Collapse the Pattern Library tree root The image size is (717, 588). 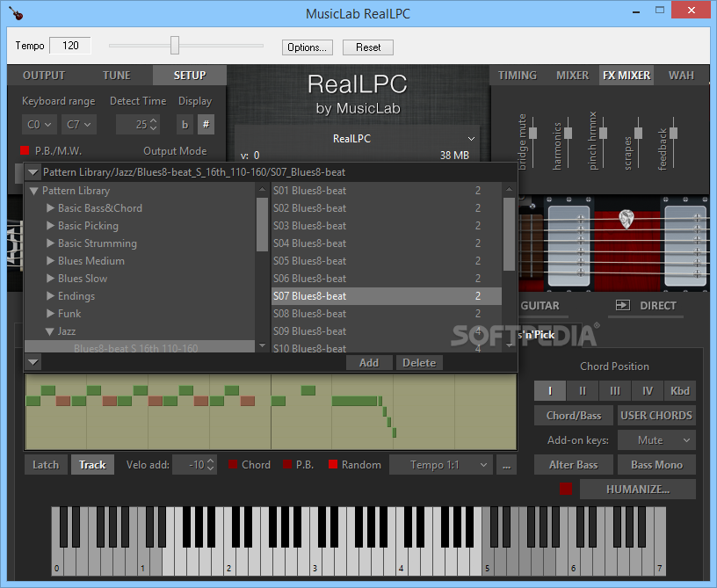[33, 191]
